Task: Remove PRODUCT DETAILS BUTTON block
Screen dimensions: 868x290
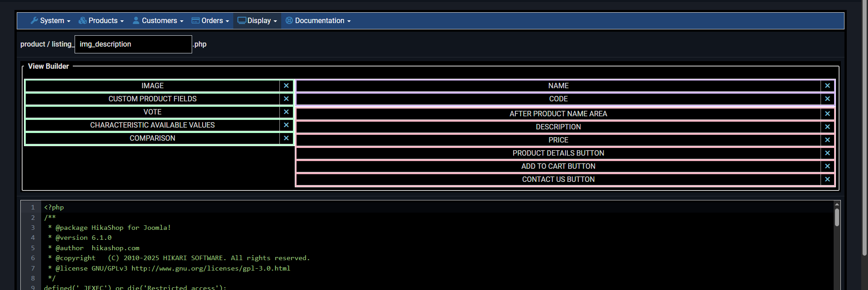Action: (827, 153)
